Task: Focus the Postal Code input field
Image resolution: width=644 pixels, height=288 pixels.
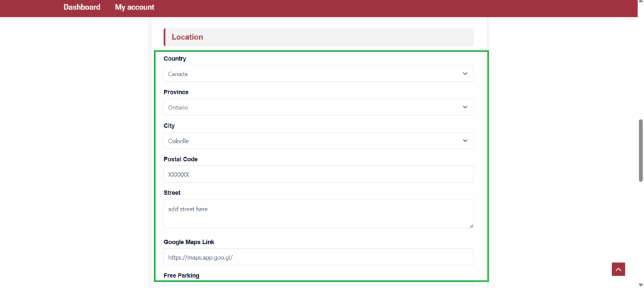Action: click(318, 174)
